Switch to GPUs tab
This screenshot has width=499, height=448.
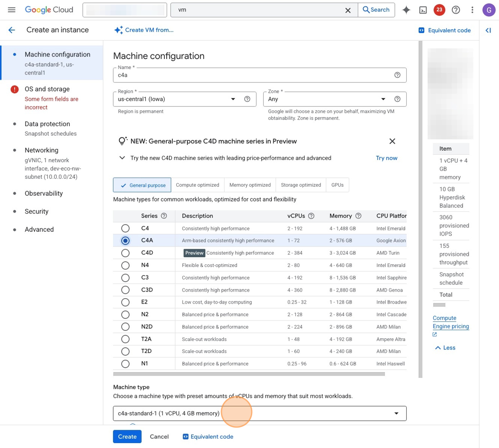tap(337, 185)
